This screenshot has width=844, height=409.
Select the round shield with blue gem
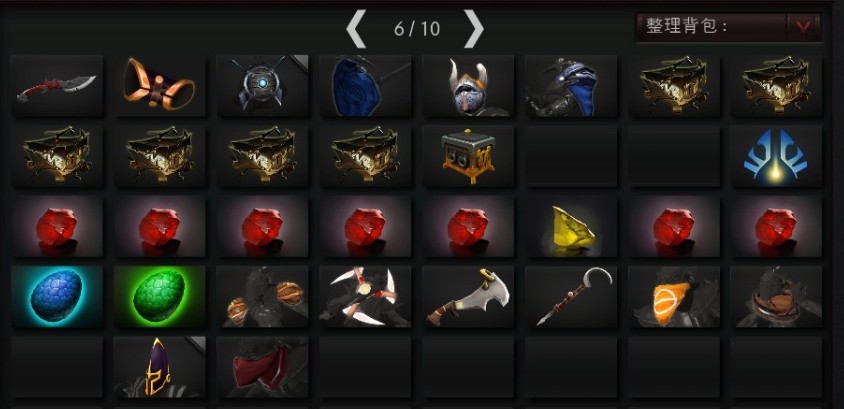pos(263,86)
